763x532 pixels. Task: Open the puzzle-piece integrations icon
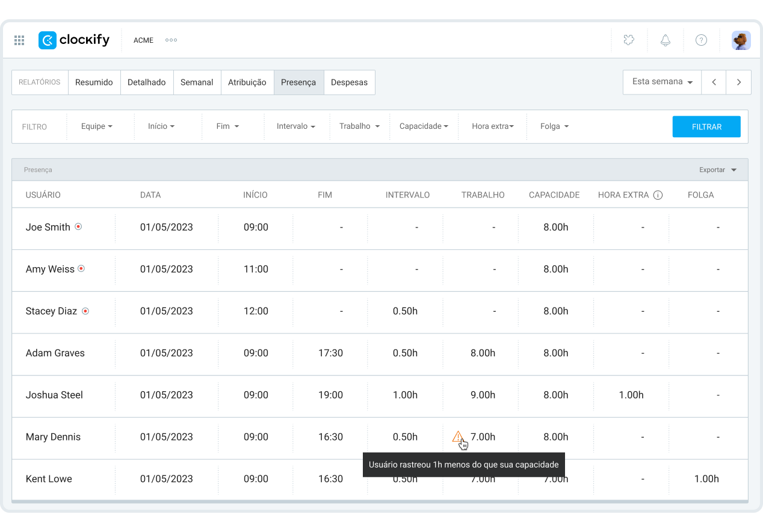click(x=629, y=40)
